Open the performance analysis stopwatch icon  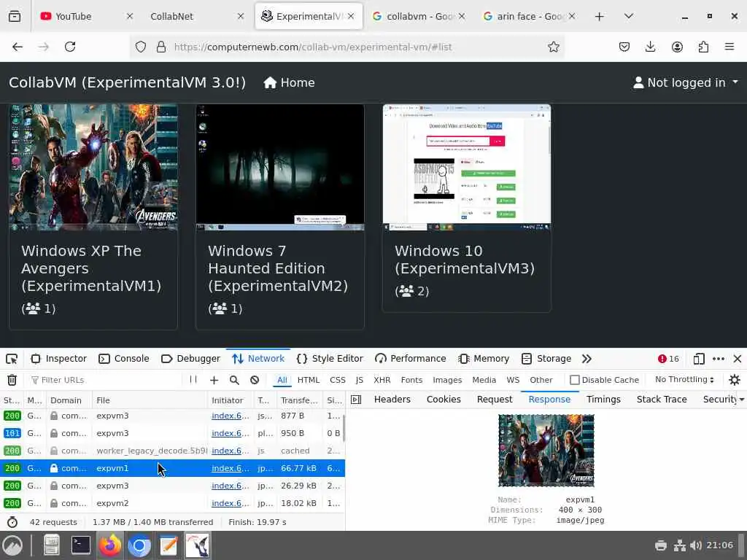pyautogui.click(x=12, y=522)
